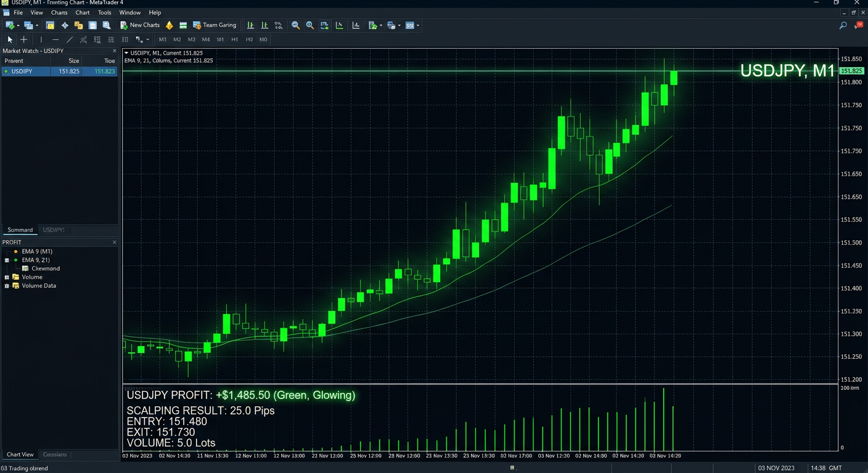Click the zoom in magnifier icon
Screen dimensions: 868x473
tap(309, 25)
